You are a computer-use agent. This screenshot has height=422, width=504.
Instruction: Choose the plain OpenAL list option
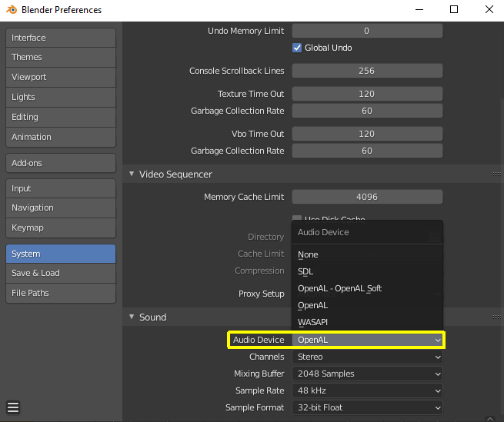(367, 305)
